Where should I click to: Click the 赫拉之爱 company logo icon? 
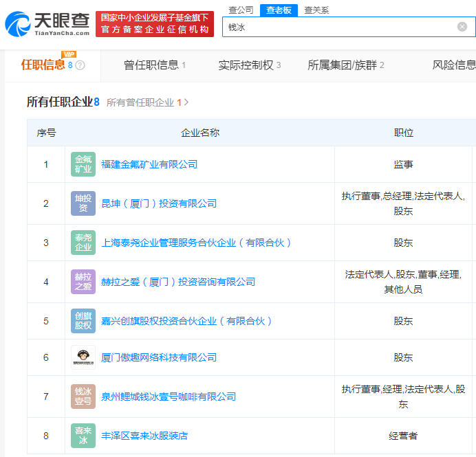83,282
